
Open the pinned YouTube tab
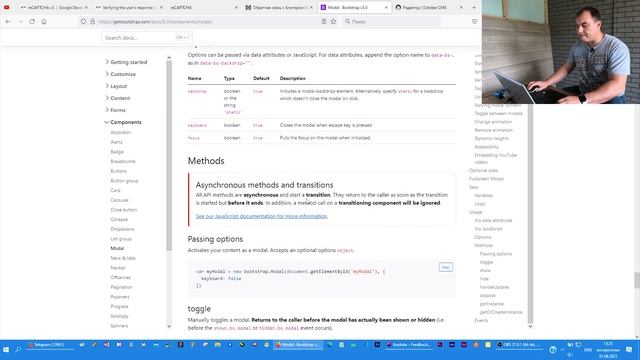pyautogui.click(x=7, y=7)
